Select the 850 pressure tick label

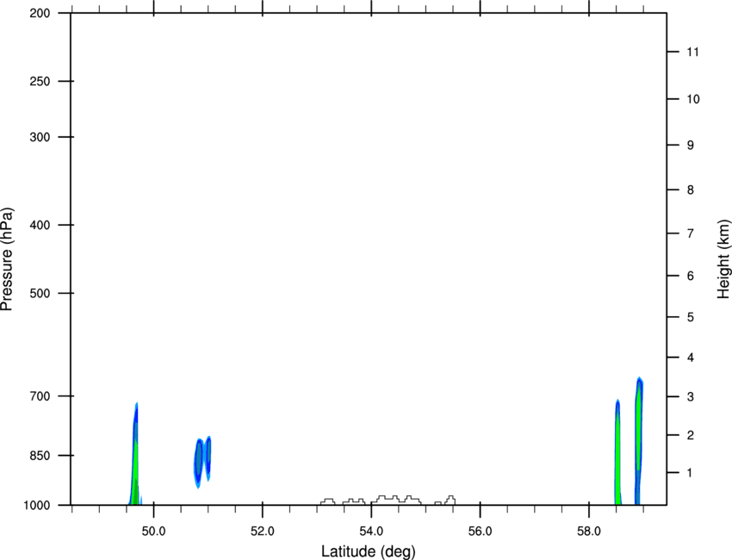coord(40,456)
